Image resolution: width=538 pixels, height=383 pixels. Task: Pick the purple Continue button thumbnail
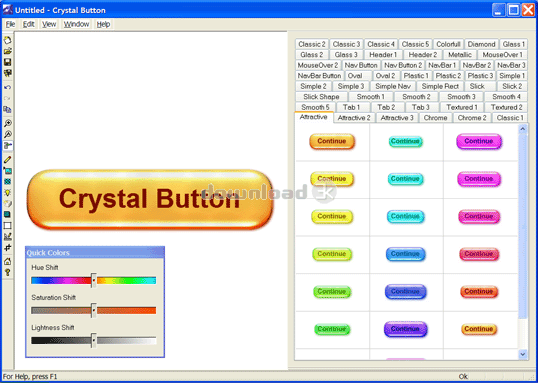tap(405, 329)
